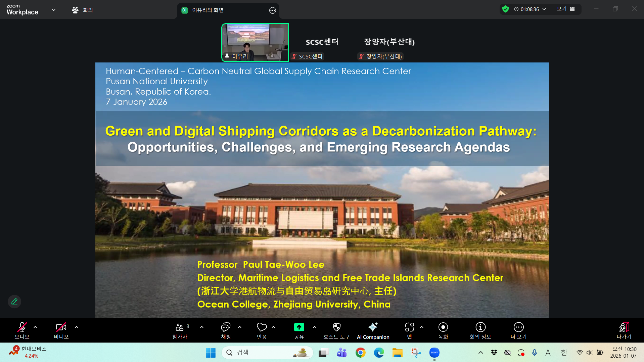
Task: Turn on the video camera
Action: (61, 327)
